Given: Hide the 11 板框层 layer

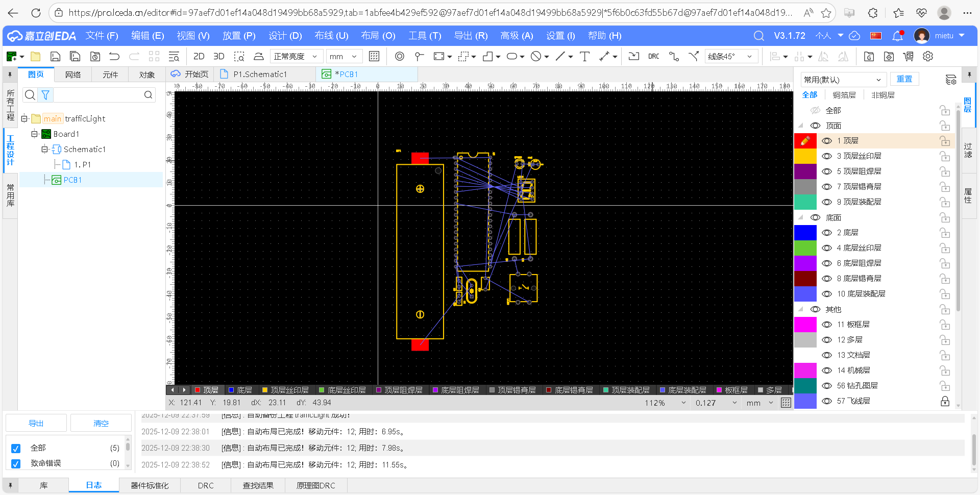Looking at the screenshot, I should coord(827,325).
